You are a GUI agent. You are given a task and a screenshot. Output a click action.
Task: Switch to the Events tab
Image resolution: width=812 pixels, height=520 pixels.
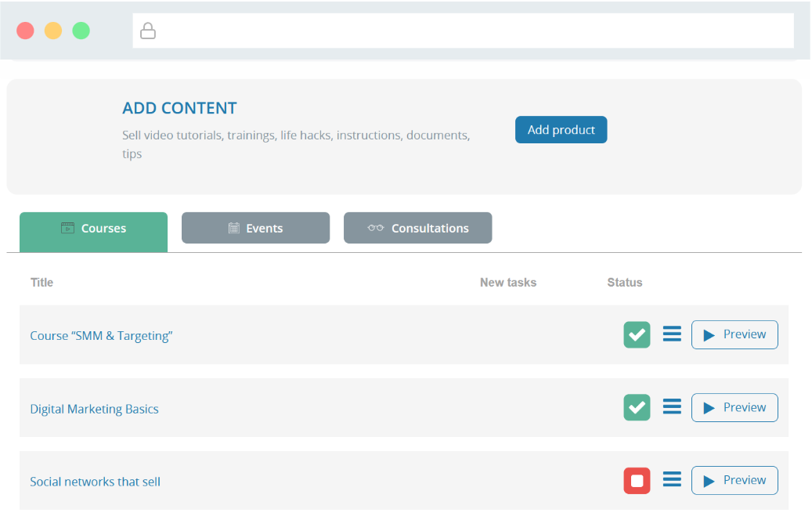[255, 229]
